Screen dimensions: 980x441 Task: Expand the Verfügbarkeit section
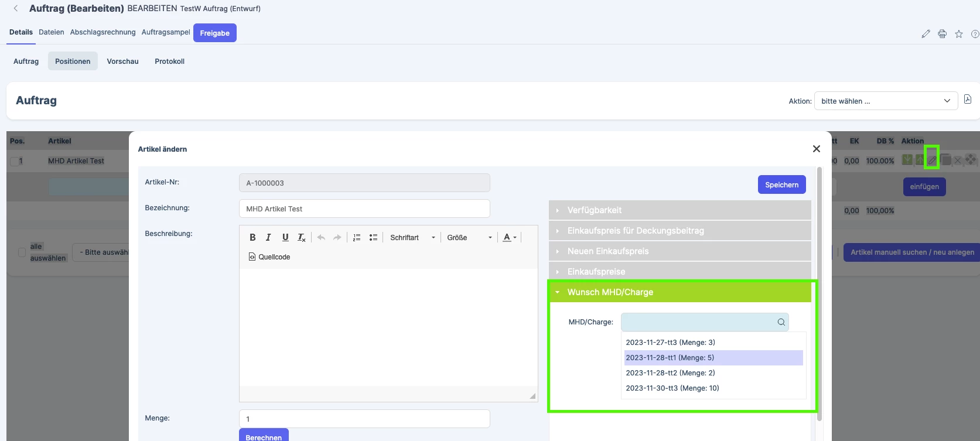click(x=680, y=210)
